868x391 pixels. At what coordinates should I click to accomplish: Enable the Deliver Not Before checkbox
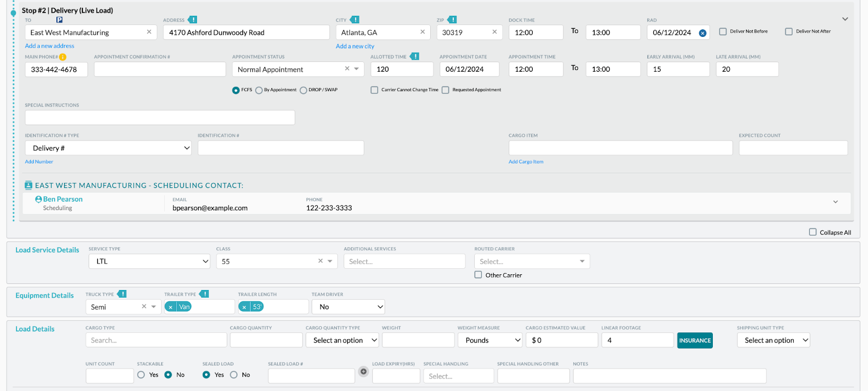coord(723,31)
